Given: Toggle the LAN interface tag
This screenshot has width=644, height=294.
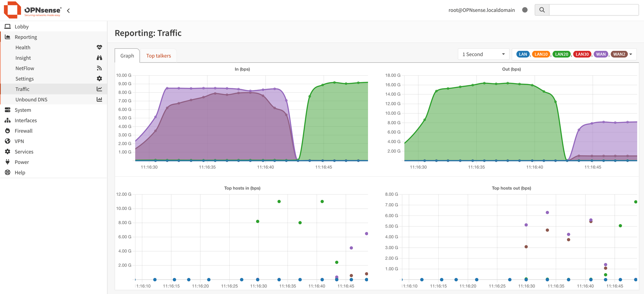Looking at the screenshot, I should coord(523,54).
